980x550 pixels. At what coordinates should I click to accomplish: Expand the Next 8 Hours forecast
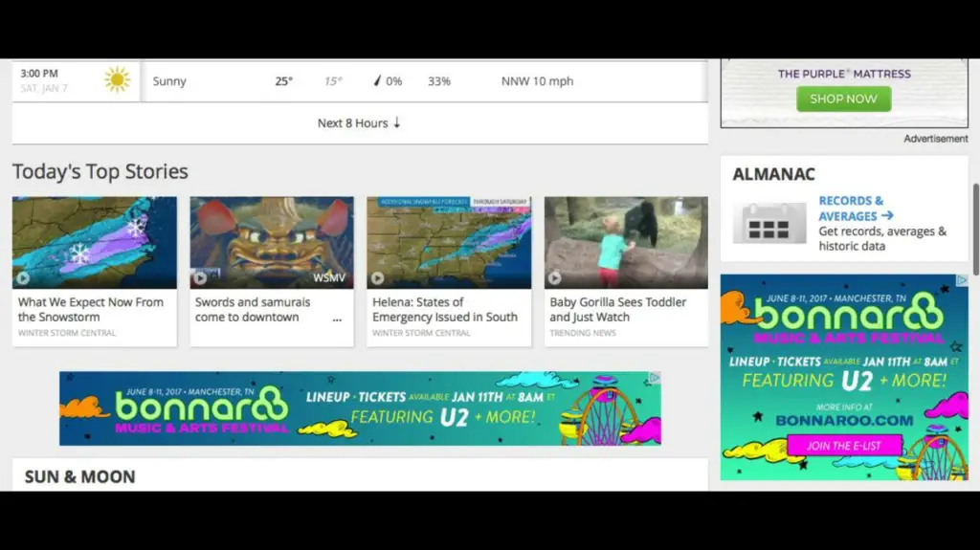[x=359, y=123]
